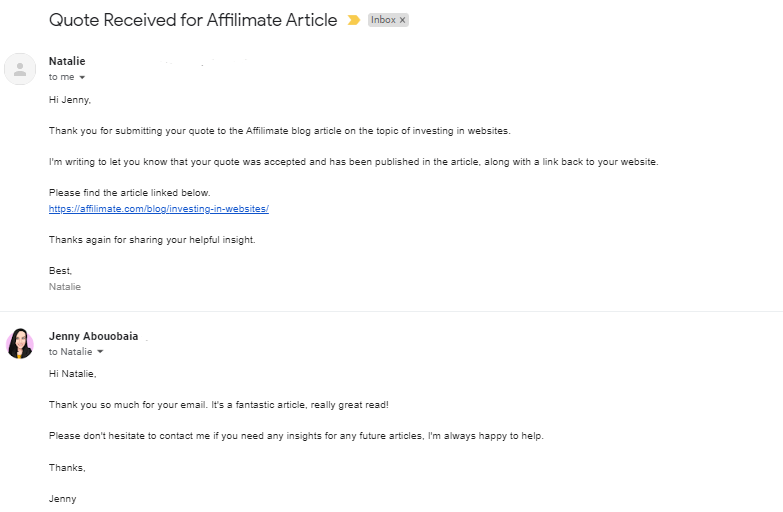Remove the Inbox label with its x
The width and height of the screenshot is (783, 512).
(x=402, y=20)
